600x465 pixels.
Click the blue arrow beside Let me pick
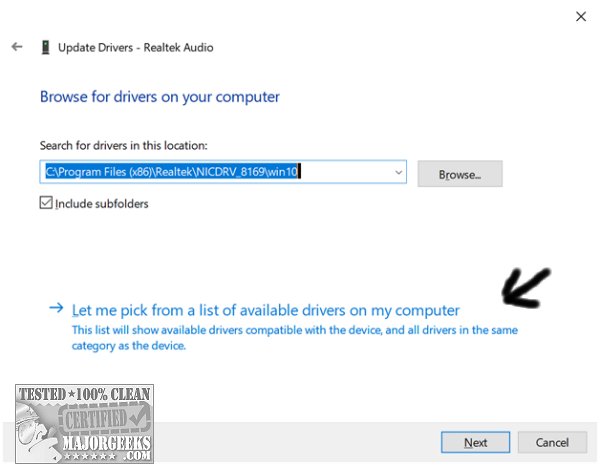click(56, 308)
